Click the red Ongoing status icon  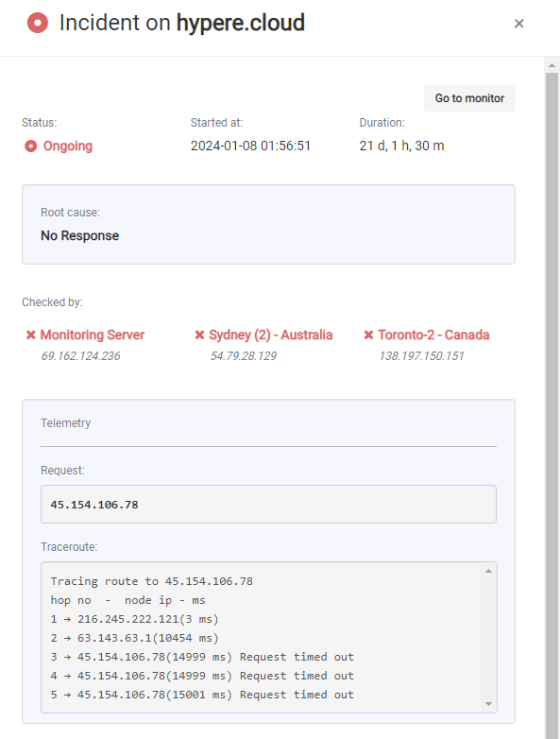tap(30, 146)
